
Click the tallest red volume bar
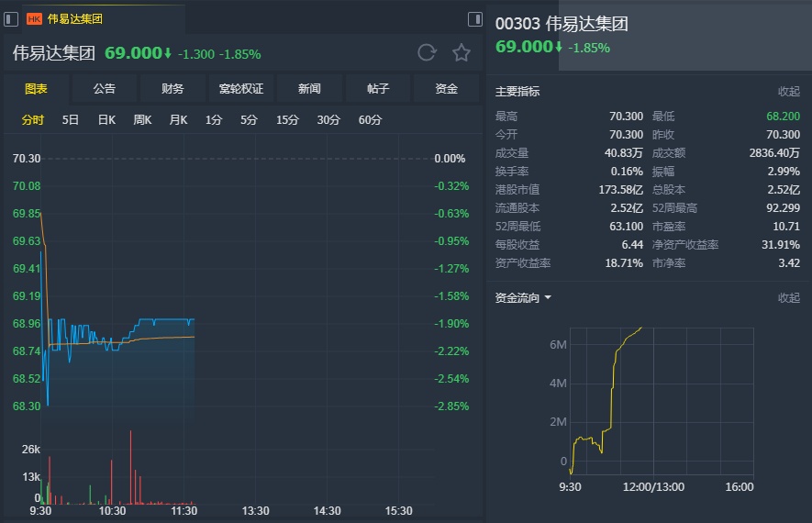coord(130,467)
